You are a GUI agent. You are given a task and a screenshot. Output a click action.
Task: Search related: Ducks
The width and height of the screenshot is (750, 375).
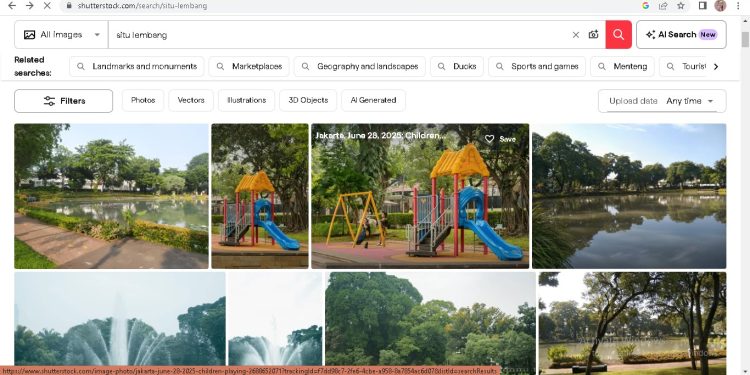click(457, 66)
